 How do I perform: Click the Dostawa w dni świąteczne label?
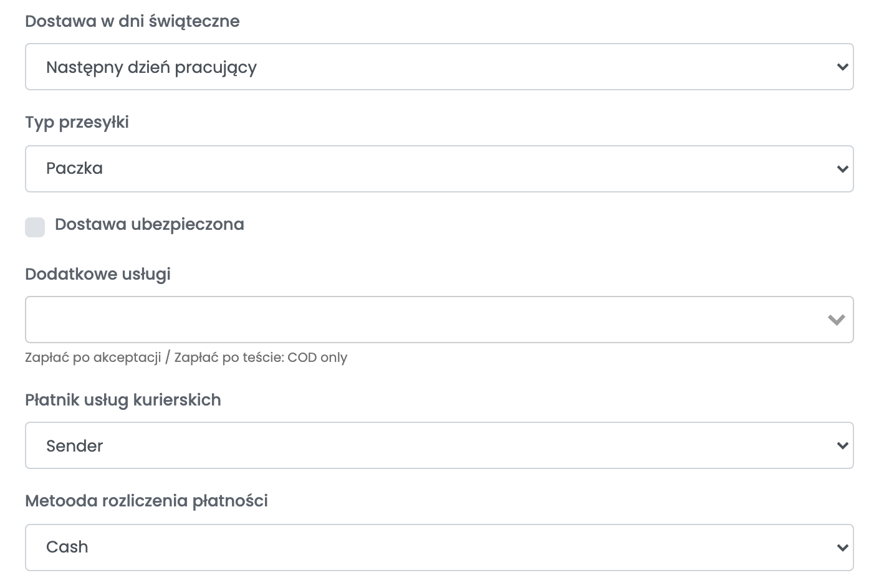[x=132, y=21]
